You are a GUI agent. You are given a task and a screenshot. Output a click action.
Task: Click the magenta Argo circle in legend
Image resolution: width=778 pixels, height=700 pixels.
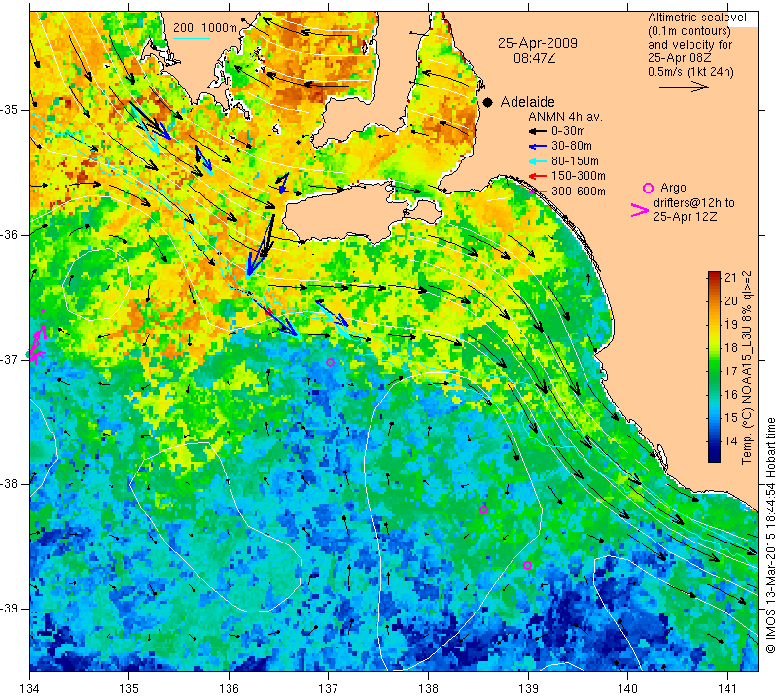point(648,188)
